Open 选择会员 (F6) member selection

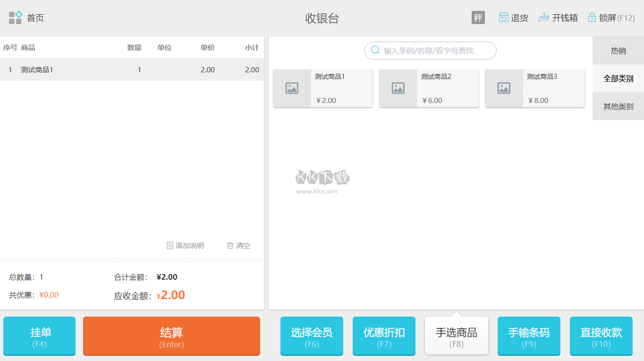[312, 336]
